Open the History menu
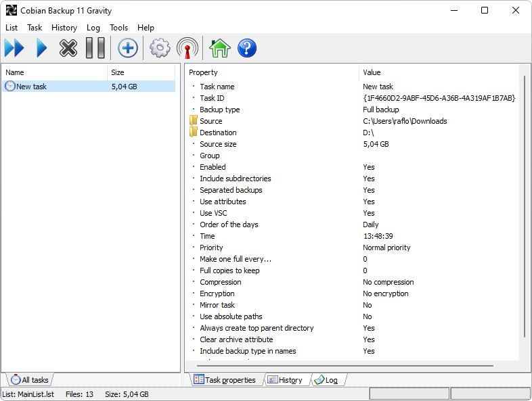The width and height of the screenshot is (532, 401). tap(64, 28)
